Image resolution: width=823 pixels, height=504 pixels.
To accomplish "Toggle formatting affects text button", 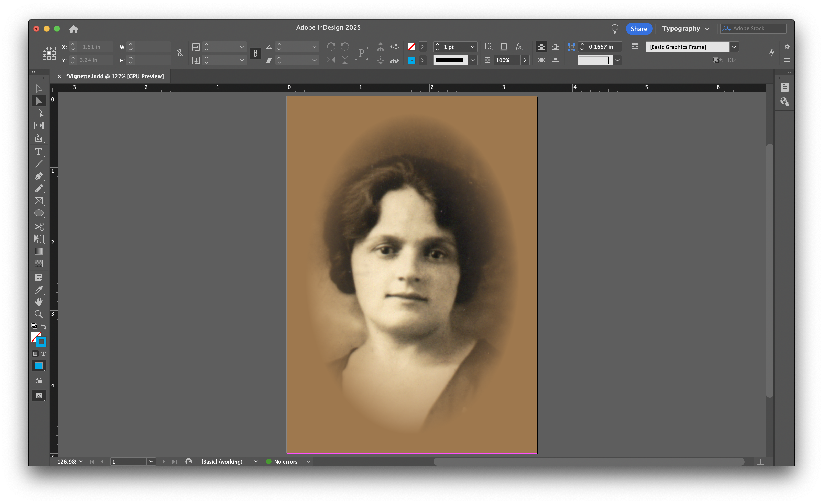I will click(44, 353).
